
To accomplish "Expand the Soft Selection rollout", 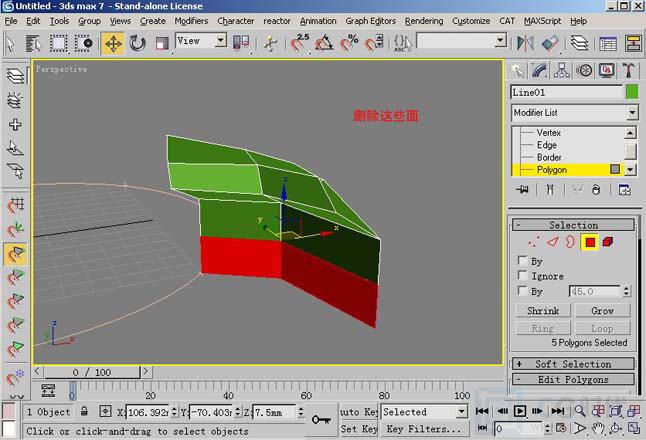I will (x=573, y=364).
